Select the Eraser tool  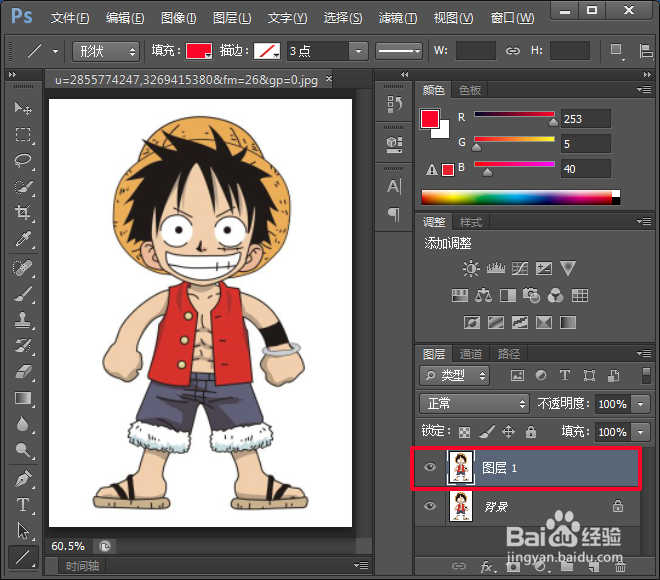click(x=23, y=372)
